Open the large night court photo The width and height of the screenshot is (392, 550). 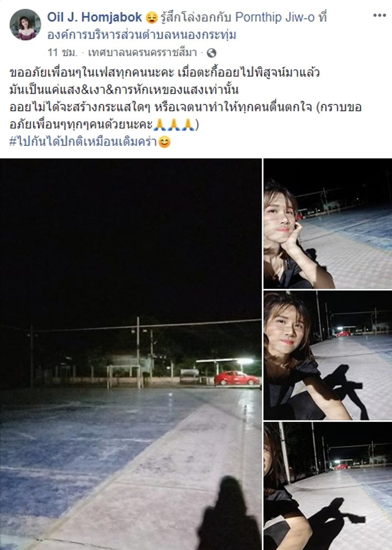[x=130, y=354]
